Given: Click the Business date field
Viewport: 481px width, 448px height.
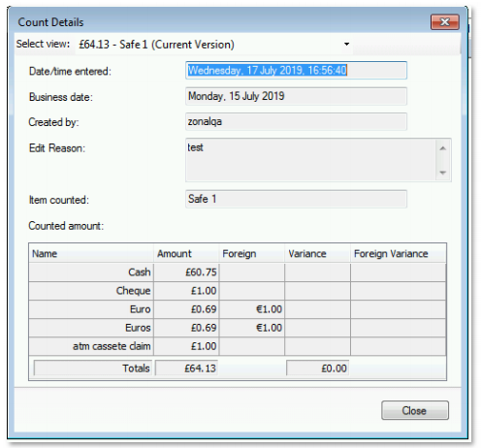Looking at the screenshot, I should click(x=296, y=96).
